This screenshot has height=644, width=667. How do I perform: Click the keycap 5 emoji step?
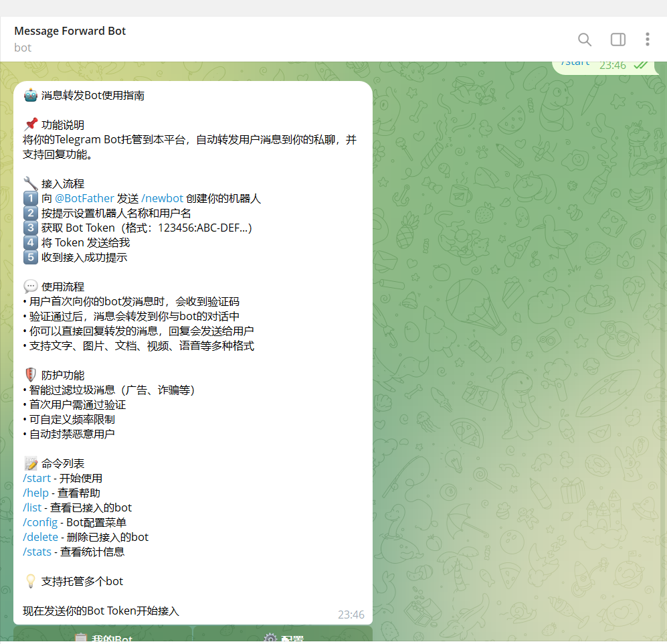[x=31, y=257]
